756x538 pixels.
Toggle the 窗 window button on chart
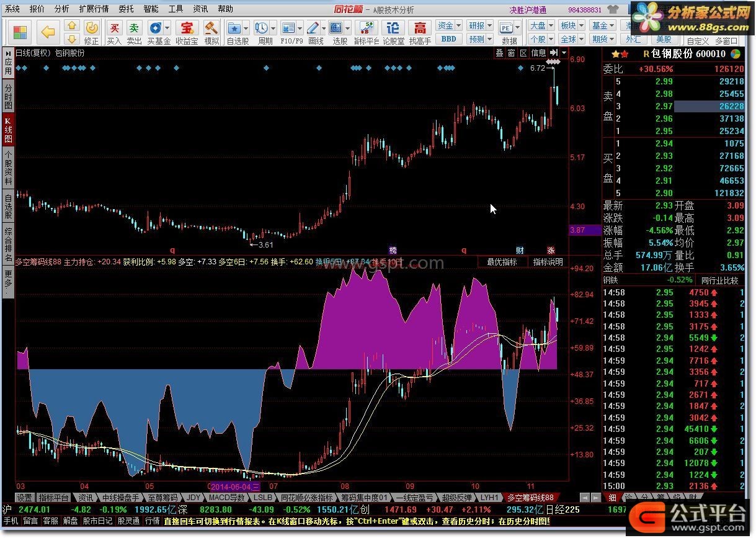[512, 53]
